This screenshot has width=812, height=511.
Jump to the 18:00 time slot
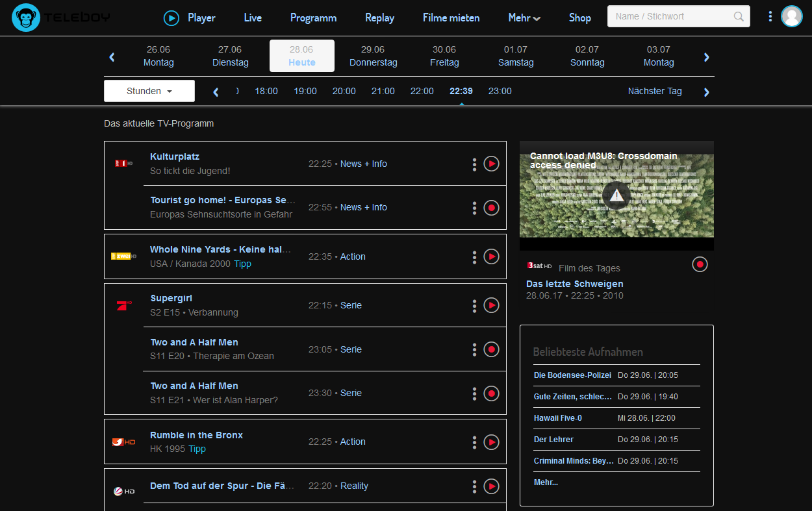pyautogui.click(x=266, y=91)
